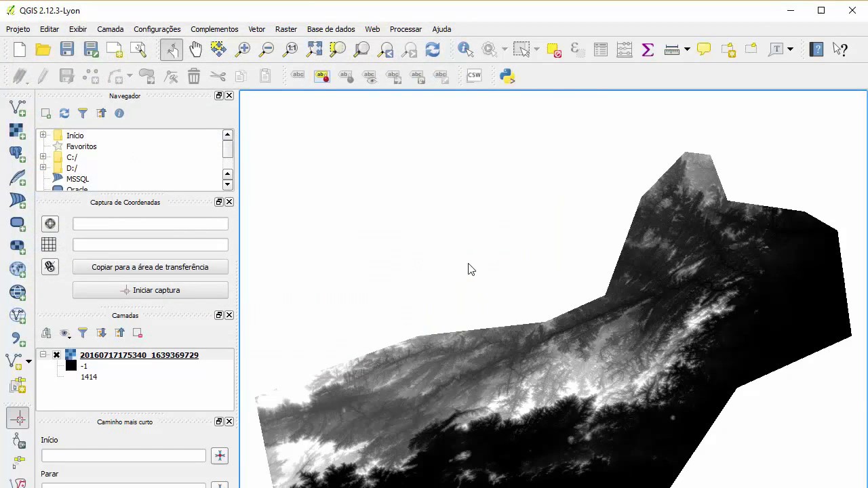The image size is (868, 488).
Task: Click the black -1 legend color swatch
Action: (71, 366)
